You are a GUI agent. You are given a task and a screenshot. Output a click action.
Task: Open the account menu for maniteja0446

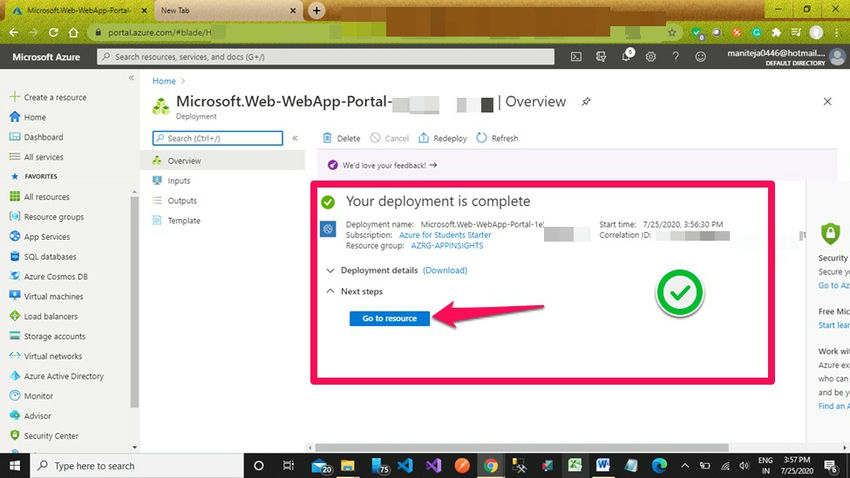[786, 56]
